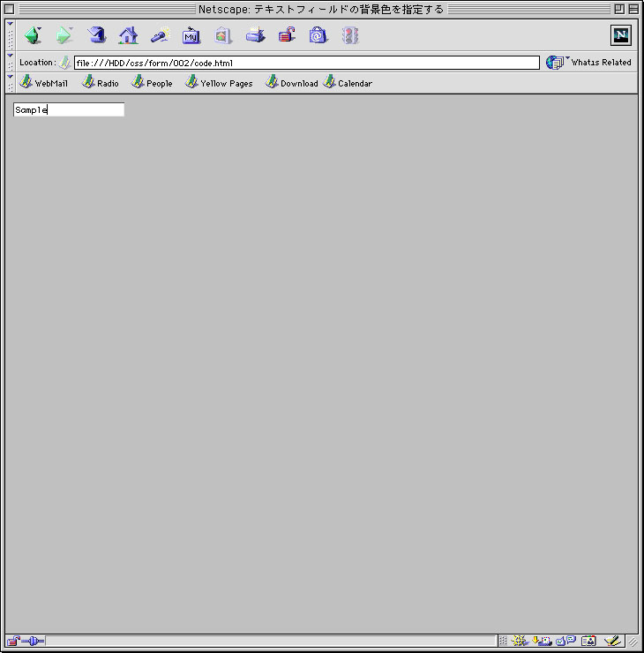Open Newsgroups speech bubbles icon
The height and width of the screenshot is (653, 644).
[x=565, y=641]
